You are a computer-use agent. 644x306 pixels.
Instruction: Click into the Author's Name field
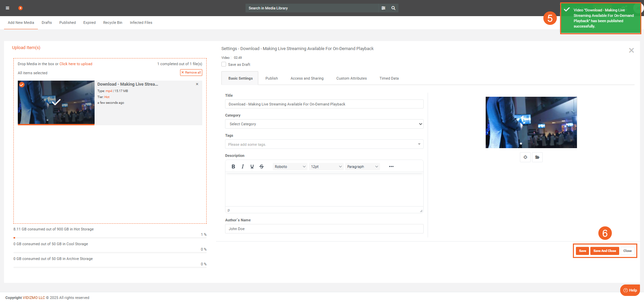[324, 229]
